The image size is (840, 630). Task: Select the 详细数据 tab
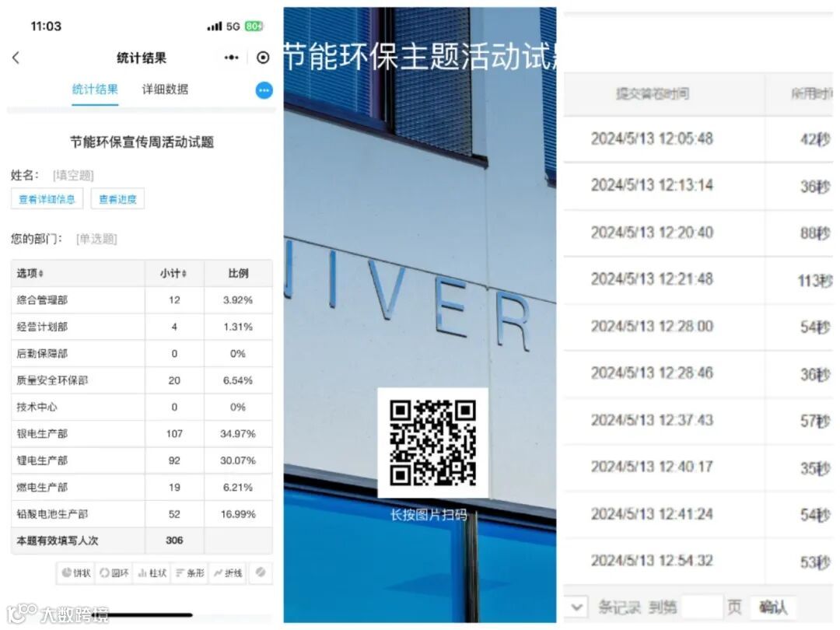[165, 89]
